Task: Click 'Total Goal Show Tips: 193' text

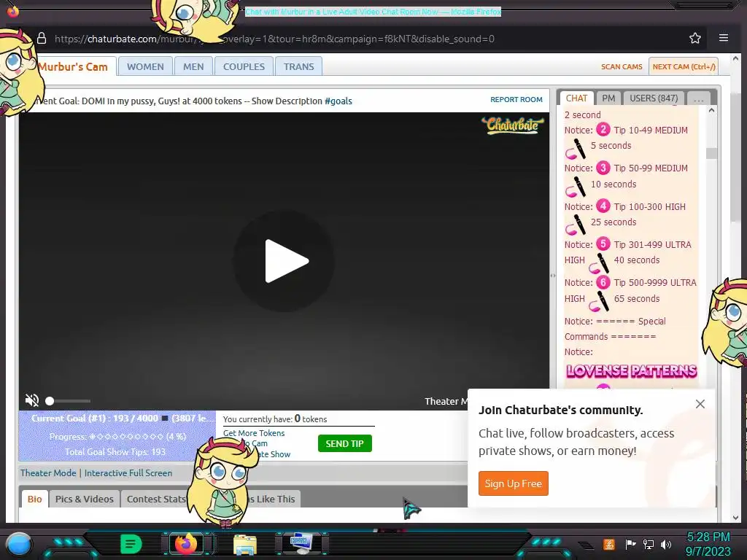Action: click(x=115, y=452)
